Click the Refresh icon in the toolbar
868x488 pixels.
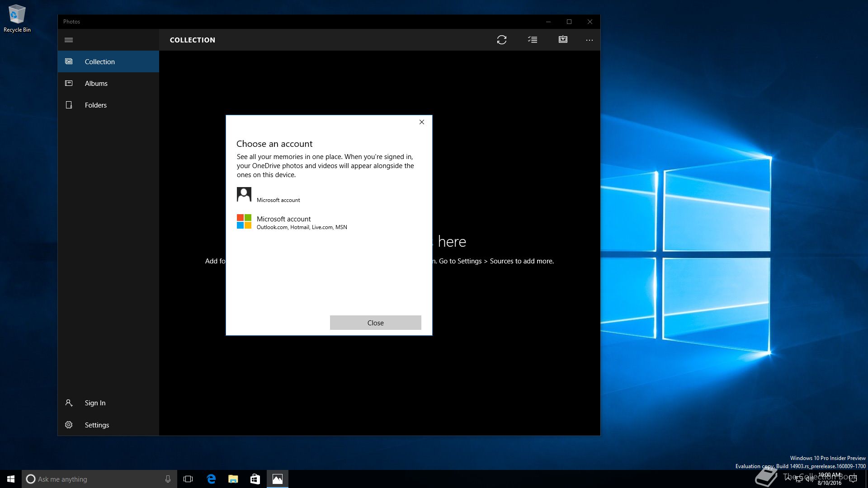tap(502, 40)
